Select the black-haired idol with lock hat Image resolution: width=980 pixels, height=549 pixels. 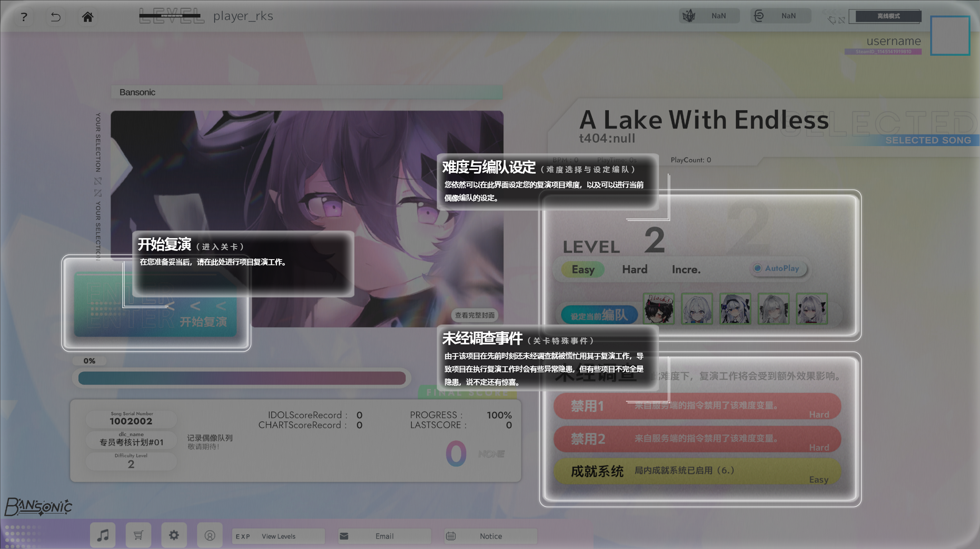pos(658,309)
